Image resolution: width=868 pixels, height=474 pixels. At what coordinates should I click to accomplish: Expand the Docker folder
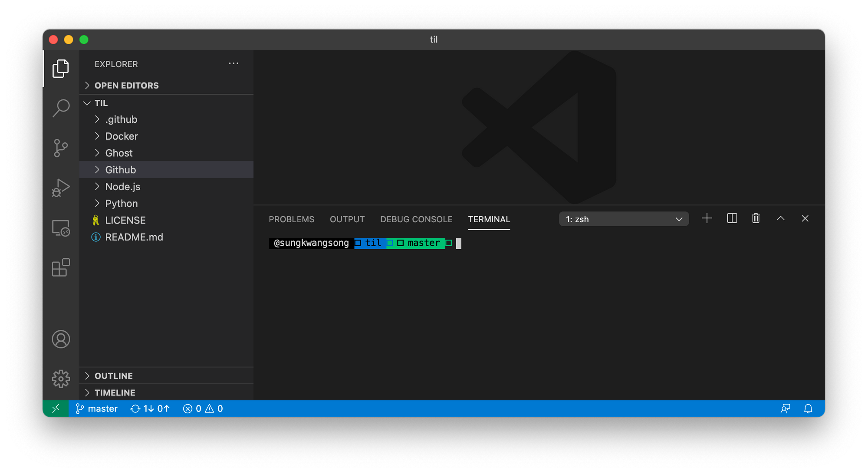point(122,136)
